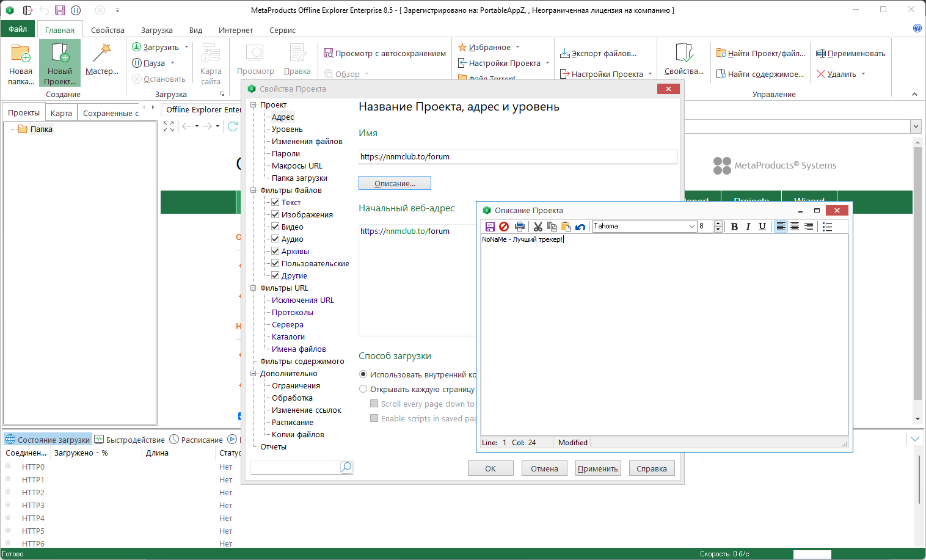Center-align the description text

[x=795, y=227]
